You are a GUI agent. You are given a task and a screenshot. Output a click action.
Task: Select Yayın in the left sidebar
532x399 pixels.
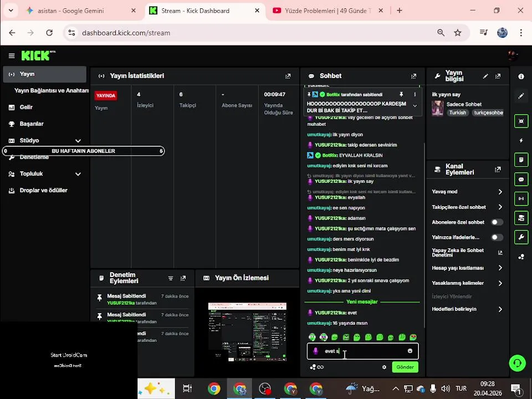coord(44,74)
